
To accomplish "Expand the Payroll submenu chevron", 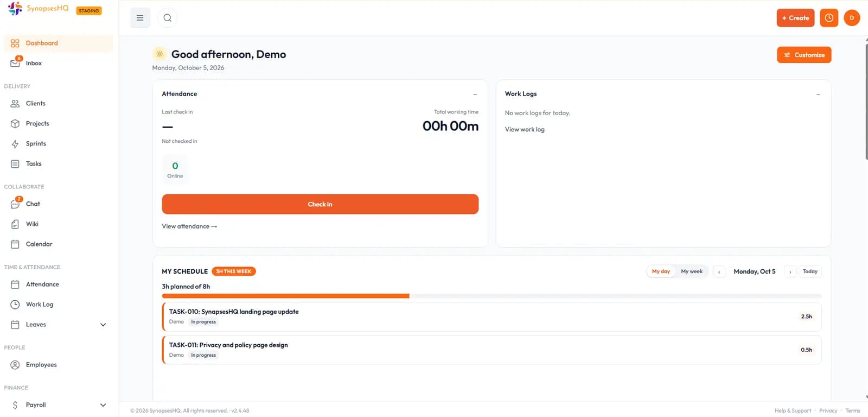I will (x=103, y=405).
